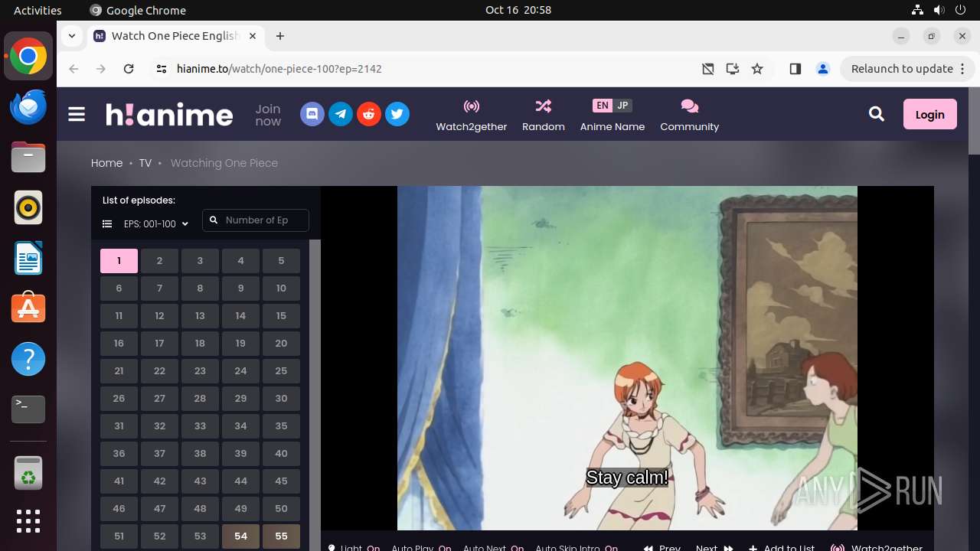Open Ubuntu Software from the dock
Image resolution: width=980 pixels, height=551 pixels.
coord(28,308)
